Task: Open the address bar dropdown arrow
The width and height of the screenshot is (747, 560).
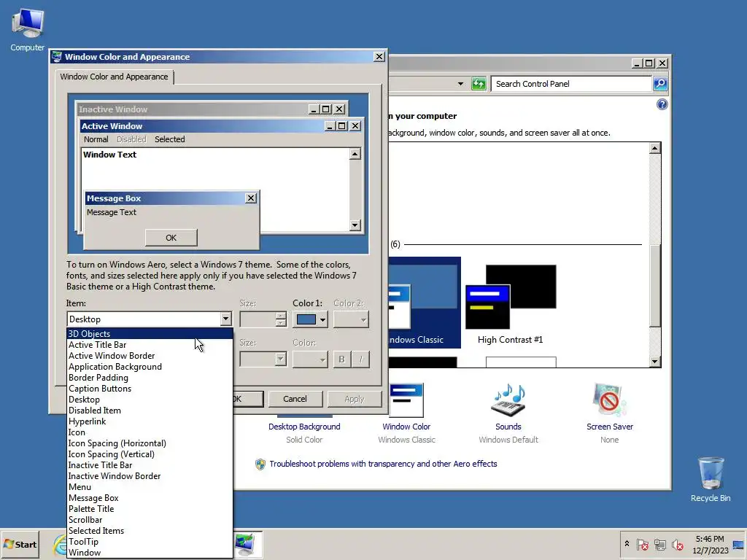Action: coord(460,84)
